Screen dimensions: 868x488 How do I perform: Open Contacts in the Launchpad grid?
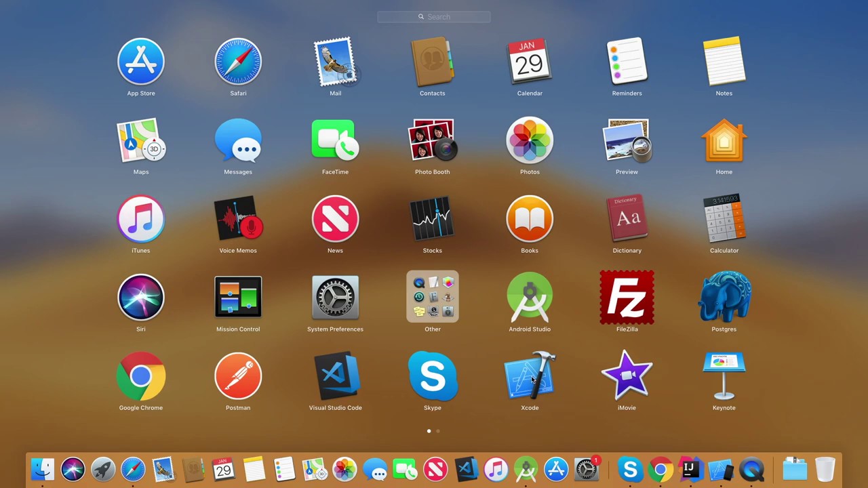(432, 62)
